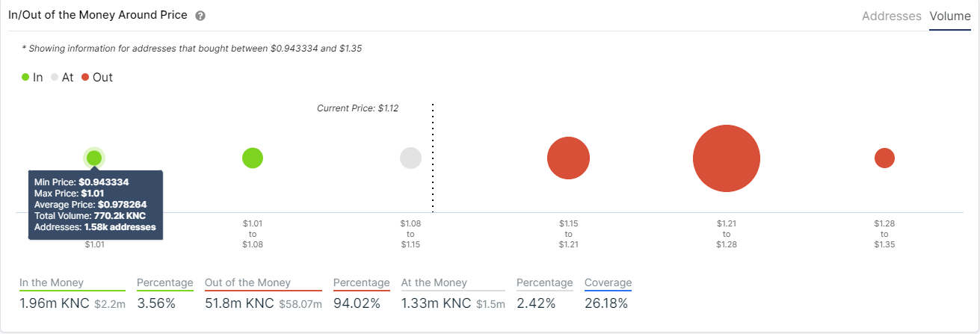
Task: Click red bubble for $1.15 to $1.21
Action: click(568, 158)
